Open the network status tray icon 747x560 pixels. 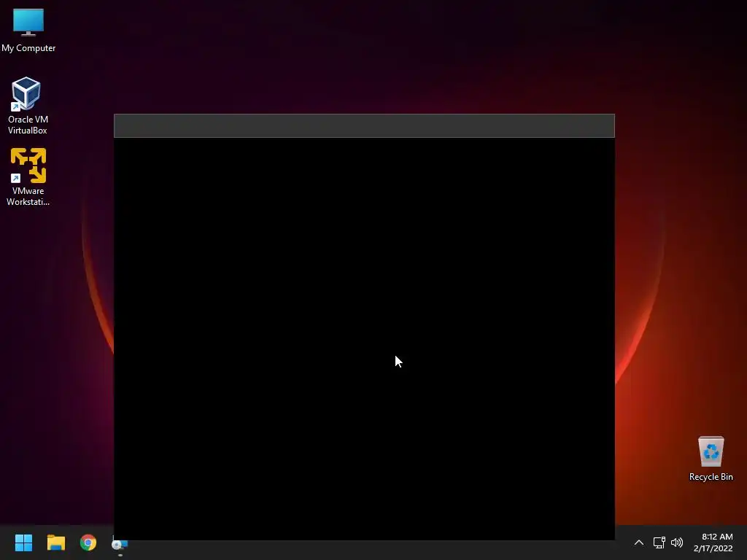coord(659,542)
